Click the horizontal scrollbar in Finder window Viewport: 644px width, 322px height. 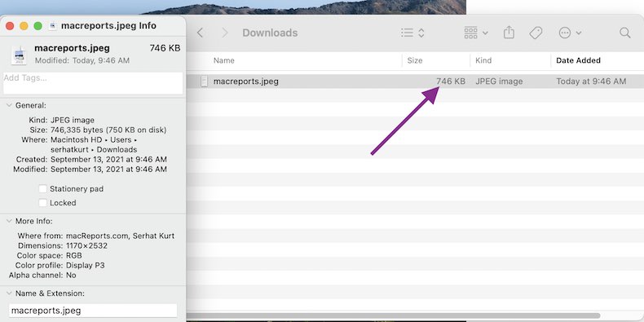click(x=394, y=315)
